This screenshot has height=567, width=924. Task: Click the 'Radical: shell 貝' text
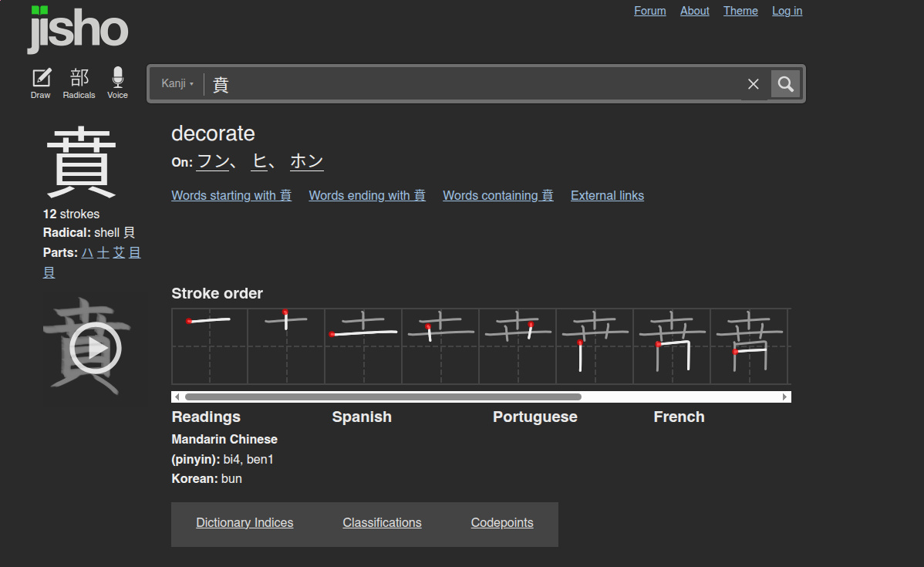[x=89, y=233]
